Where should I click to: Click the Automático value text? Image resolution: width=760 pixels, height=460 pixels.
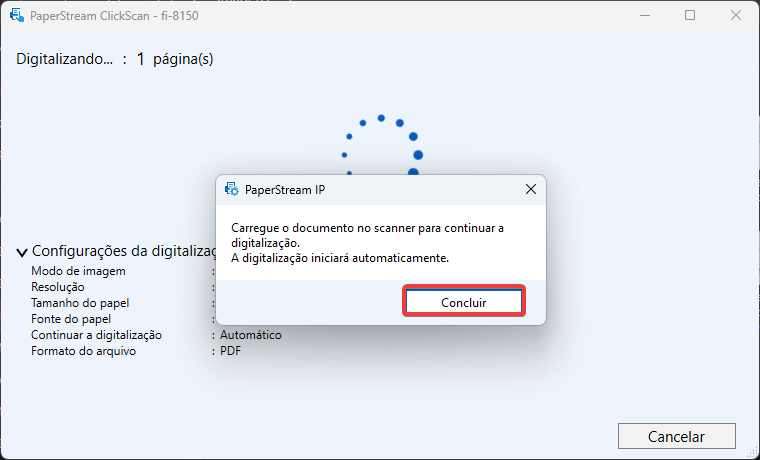(x=251, y=335)
